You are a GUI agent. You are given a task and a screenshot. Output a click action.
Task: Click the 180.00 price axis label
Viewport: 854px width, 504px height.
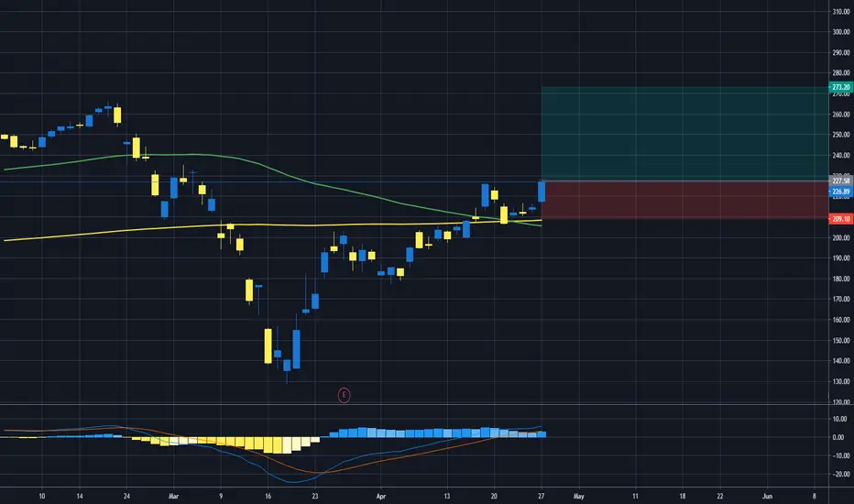[841, 279]
